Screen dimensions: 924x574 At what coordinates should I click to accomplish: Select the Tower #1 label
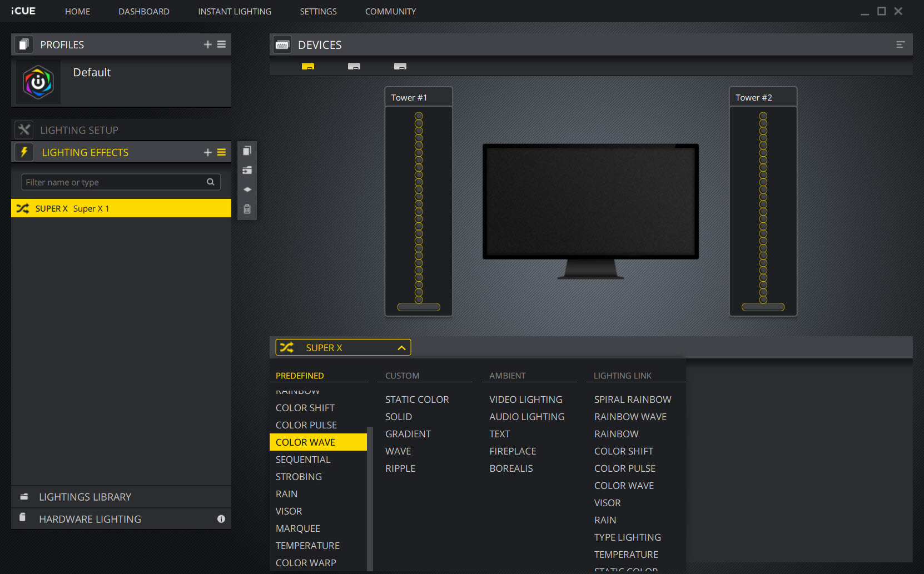[x=409, y=98]
